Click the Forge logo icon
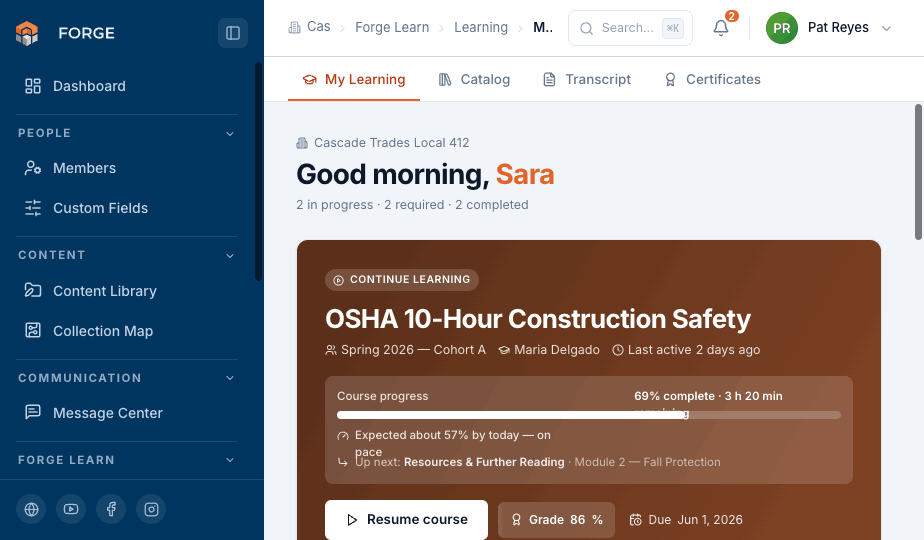This screenshot has width=924, height=540. 27,33
